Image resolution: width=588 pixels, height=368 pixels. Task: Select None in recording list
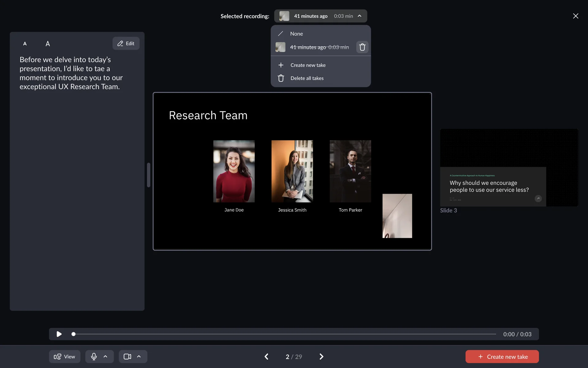296,34
